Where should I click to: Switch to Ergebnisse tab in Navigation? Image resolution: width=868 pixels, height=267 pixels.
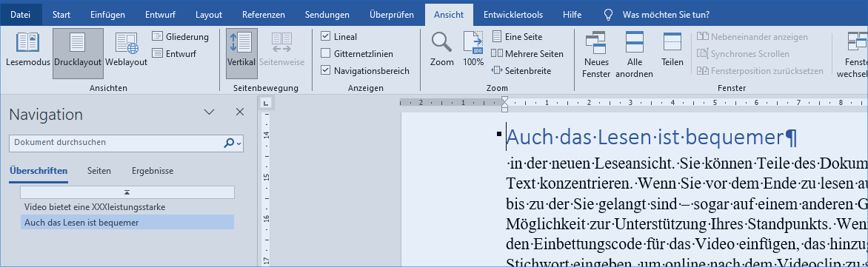153,172
